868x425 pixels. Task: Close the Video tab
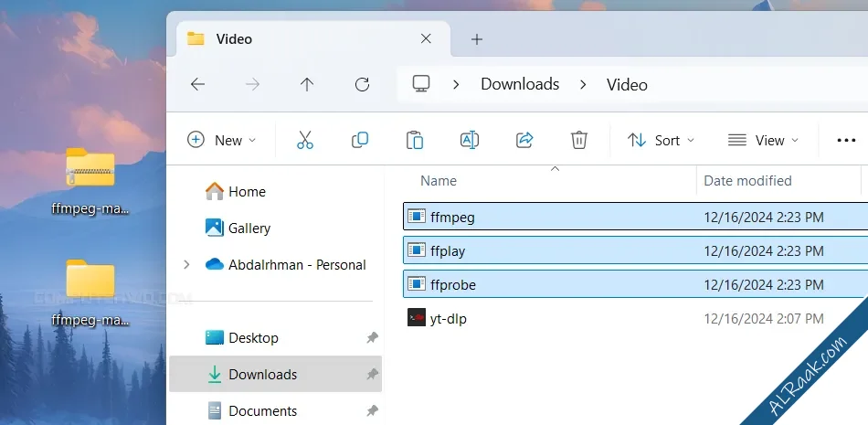tap(426, 38)
